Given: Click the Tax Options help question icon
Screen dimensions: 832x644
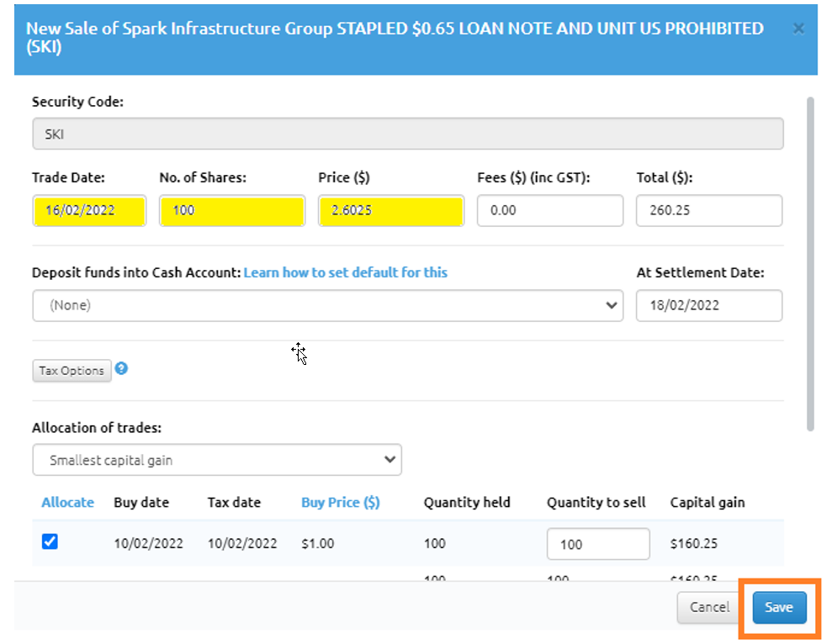Looking at the screenshot, I should click(x=121, y=368).
